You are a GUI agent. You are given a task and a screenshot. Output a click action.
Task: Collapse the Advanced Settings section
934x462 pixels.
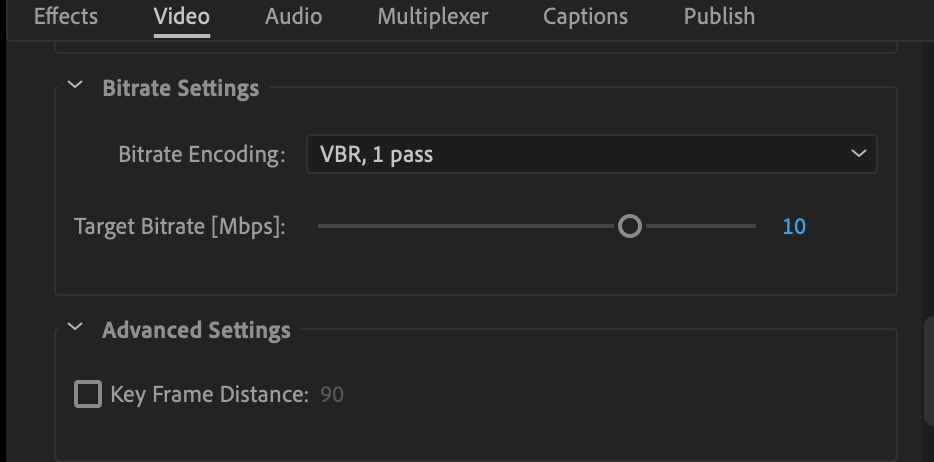tap(75, 329)
